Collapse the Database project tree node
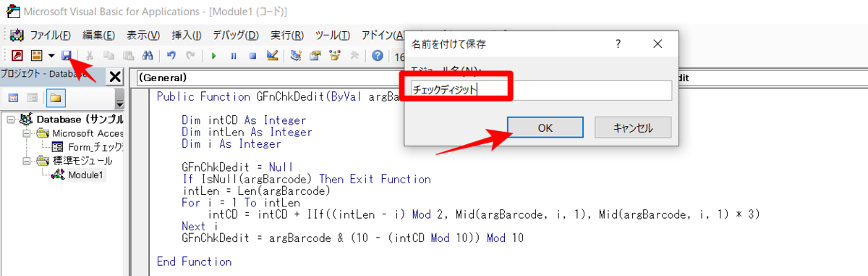This screenshot has width=868, height=276. [x=11, y=120]
